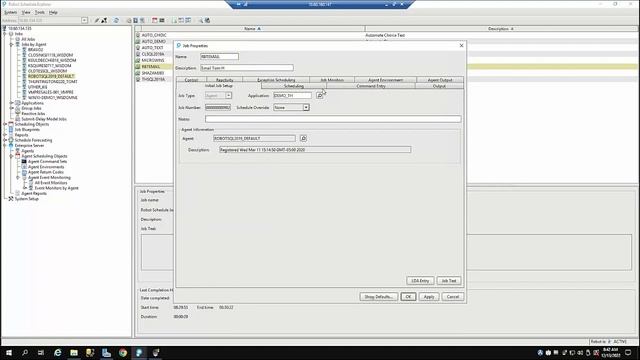Open Search from the taskbar
Screen dimensions: 640x360
25,353
